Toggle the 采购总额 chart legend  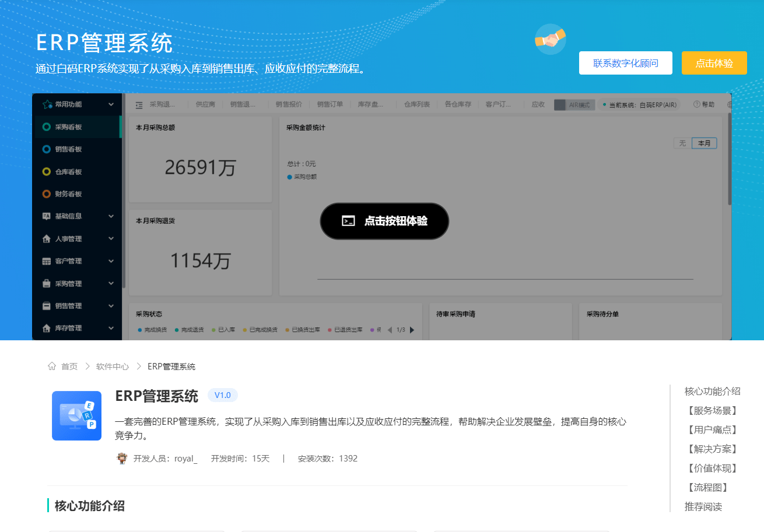coord(302,177)
